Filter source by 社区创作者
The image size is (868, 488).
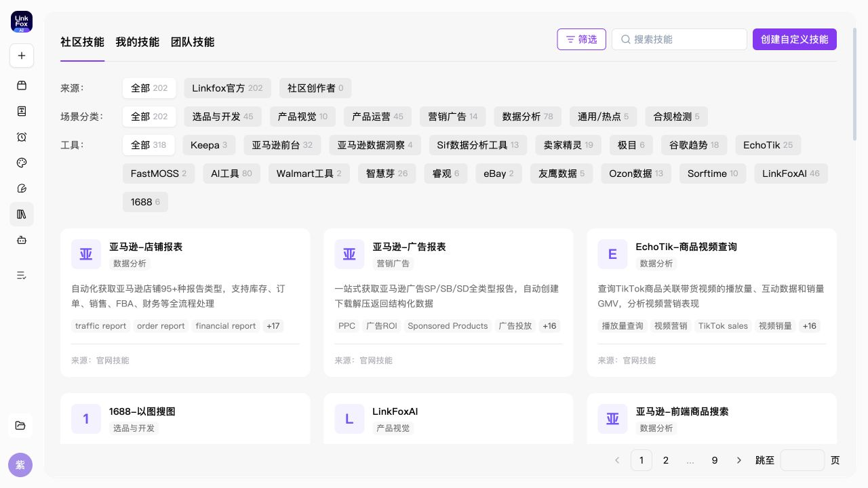[x=315, y=88]
